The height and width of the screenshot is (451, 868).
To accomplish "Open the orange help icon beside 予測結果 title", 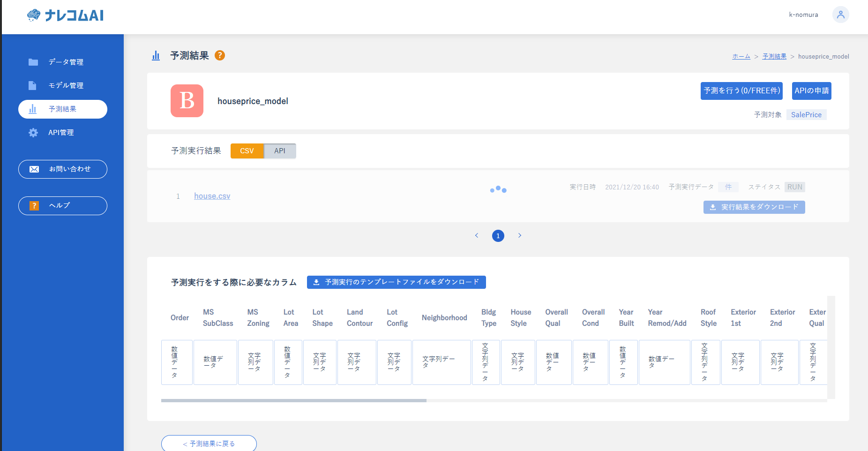I will coord(220,55).
